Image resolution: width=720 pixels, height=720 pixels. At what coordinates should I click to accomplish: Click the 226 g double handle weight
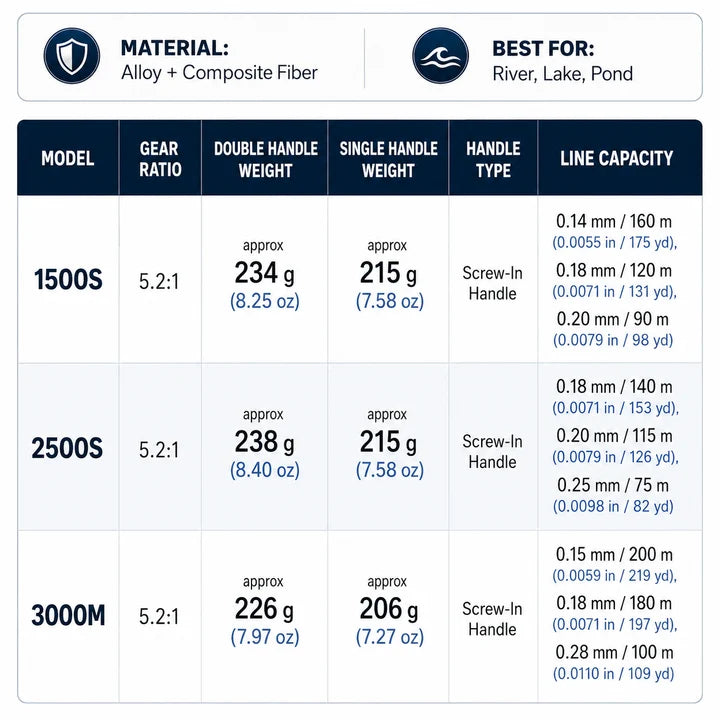tap(264, 609)
